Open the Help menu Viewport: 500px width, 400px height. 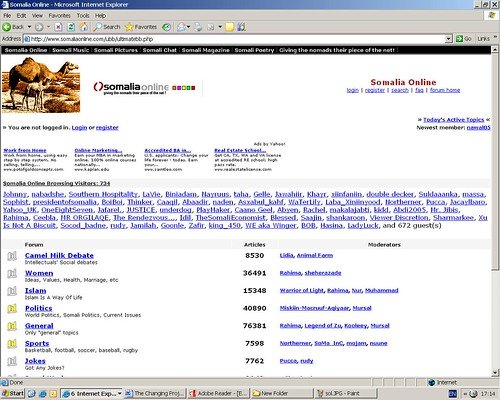pos(100,15)
